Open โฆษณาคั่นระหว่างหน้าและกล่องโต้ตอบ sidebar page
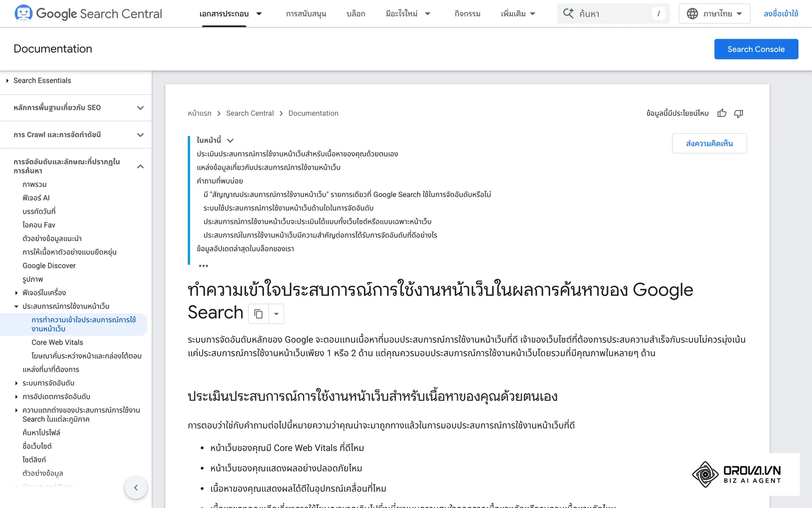Viewport: 812px width, 508px height. click(86, 356)
